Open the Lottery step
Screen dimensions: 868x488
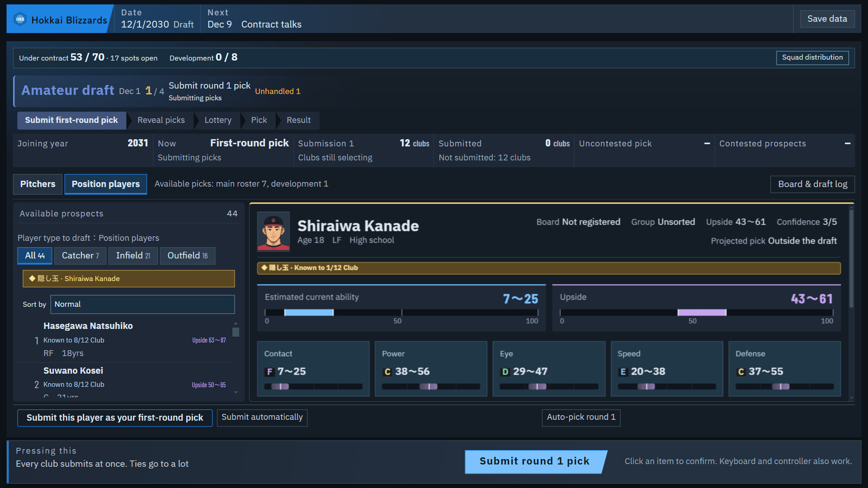[x=218, y=120]
